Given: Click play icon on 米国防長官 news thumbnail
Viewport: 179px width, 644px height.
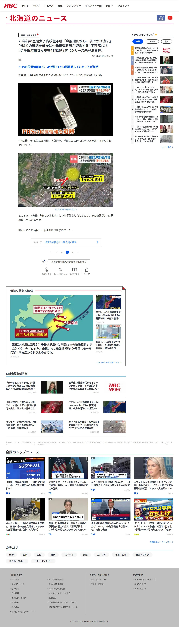Looking at the screenshot, I should (x=50, y=458).
